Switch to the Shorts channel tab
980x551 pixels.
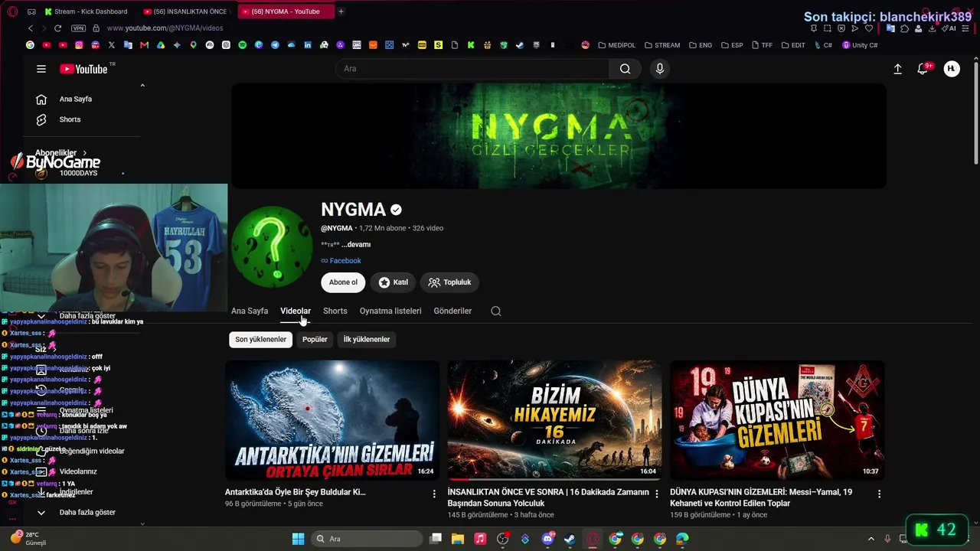pos(335,311)
